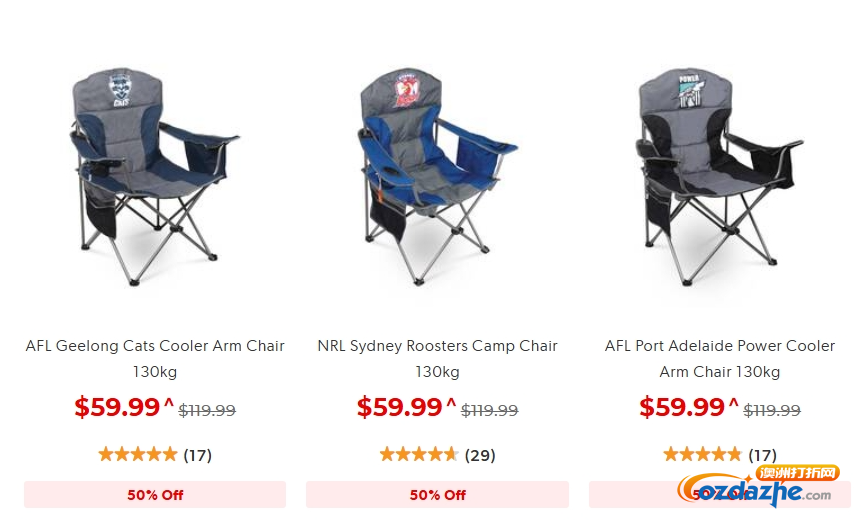Screen dimensions: 862x520
Task: Open the Geelong Cats chair product image
Action: coord(154,177)
